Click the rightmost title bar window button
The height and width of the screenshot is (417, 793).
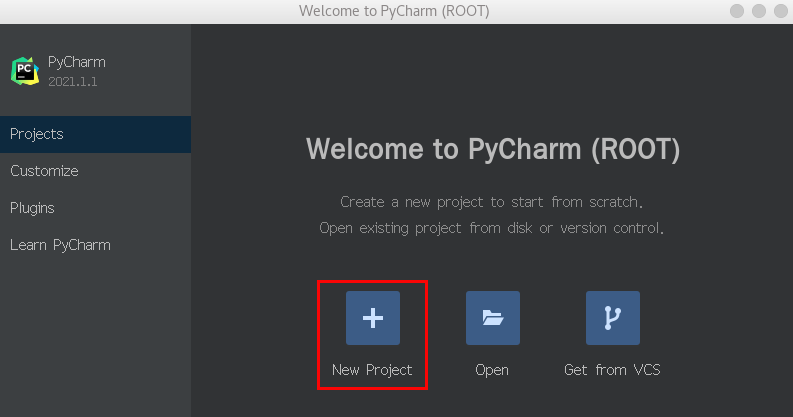781,11
